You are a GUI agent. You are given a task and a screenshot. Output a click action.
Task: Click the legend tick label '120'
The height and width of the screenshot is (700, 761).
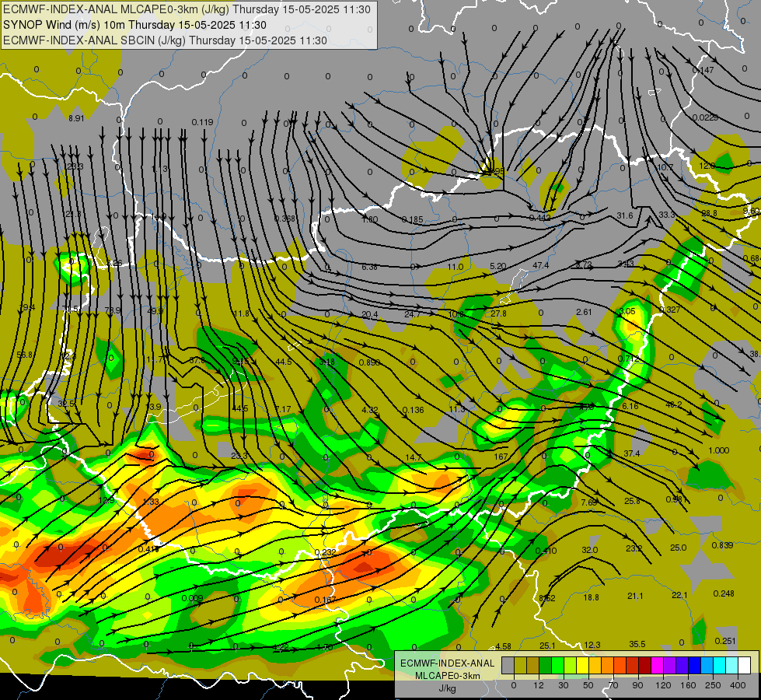(x=663, y=685)
